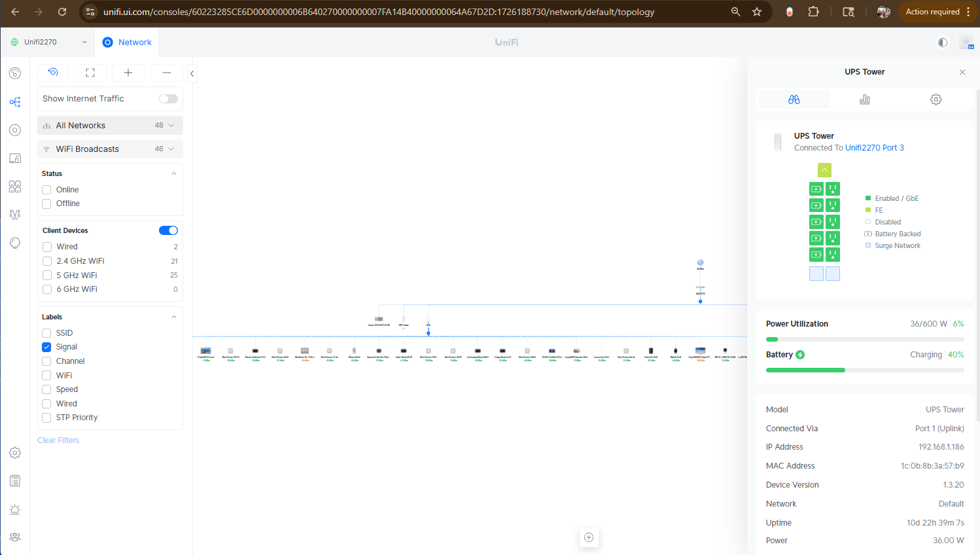Screen dimensions: 980x555
Task: Toggle the dark mode theme icon
Action: tap(942, 43)
